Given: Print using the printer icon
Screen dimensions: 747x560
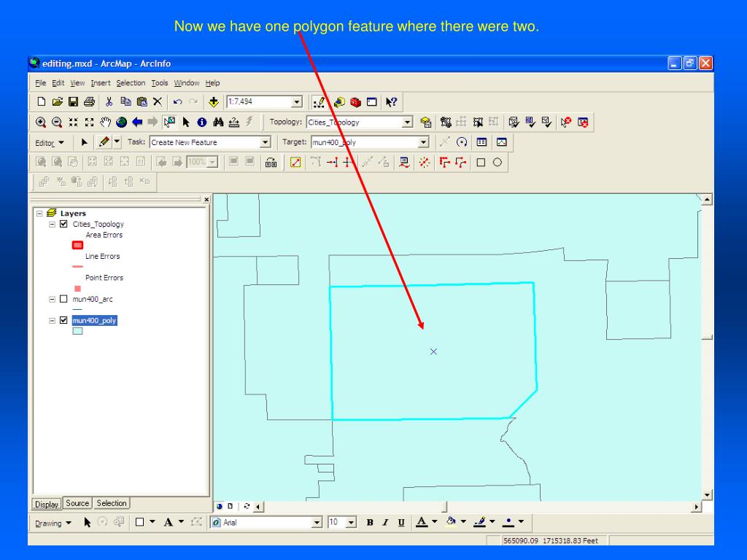Looking at the screenshot, I should point(89,101).
